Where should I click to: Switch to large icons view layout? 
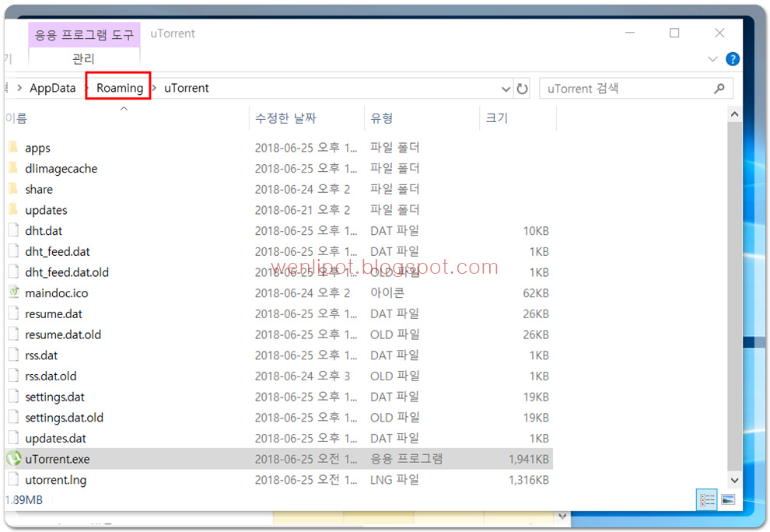[x=728, y=499]
